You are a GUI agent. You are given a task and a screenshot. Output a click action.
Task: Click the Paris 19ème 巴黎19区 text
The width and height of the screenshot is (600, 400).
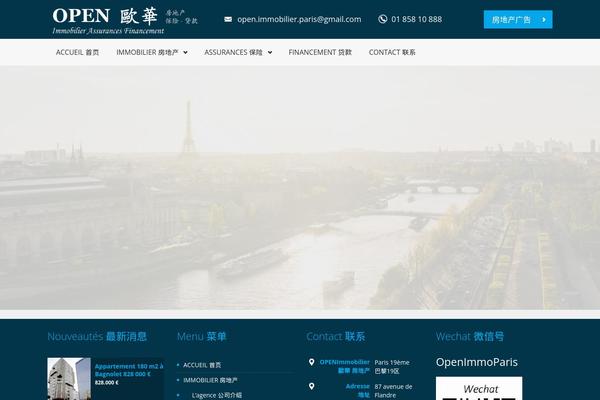coord(392,367)
